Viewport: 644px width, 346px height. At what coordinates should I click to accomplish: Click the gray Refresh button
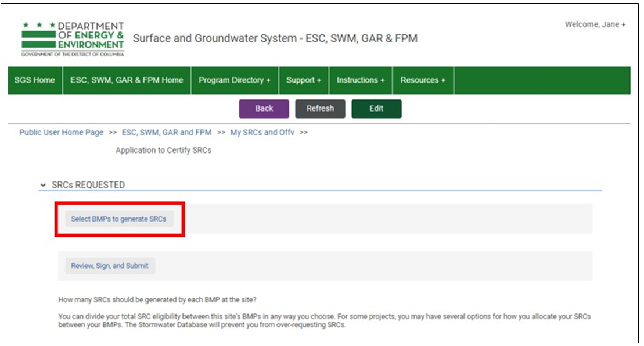[x=320, y=109]
